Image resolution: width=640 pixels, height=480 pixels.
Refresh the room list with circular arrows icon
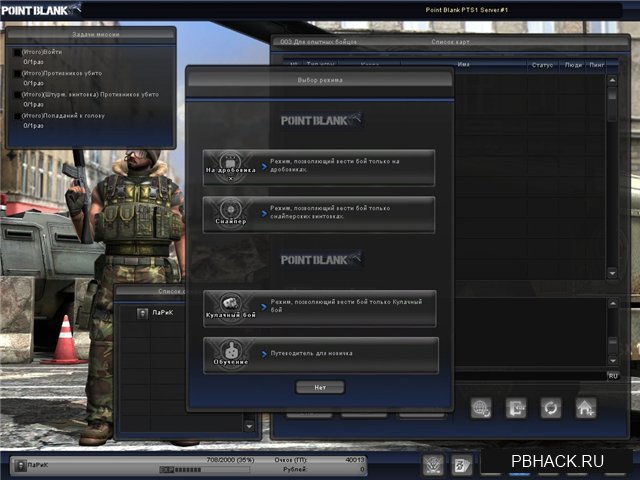pyautogui.click(x=551, y=408)
